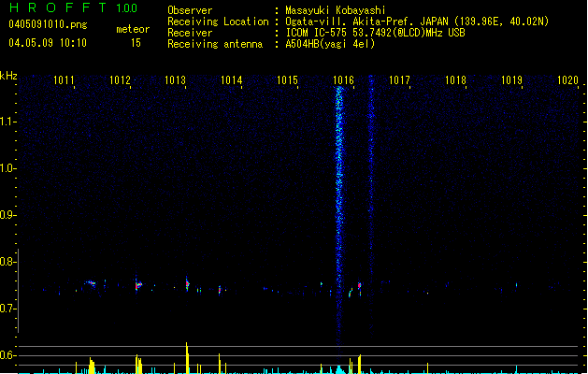
Task: Click the Receiver label
Action: click(x=190, y=33)
